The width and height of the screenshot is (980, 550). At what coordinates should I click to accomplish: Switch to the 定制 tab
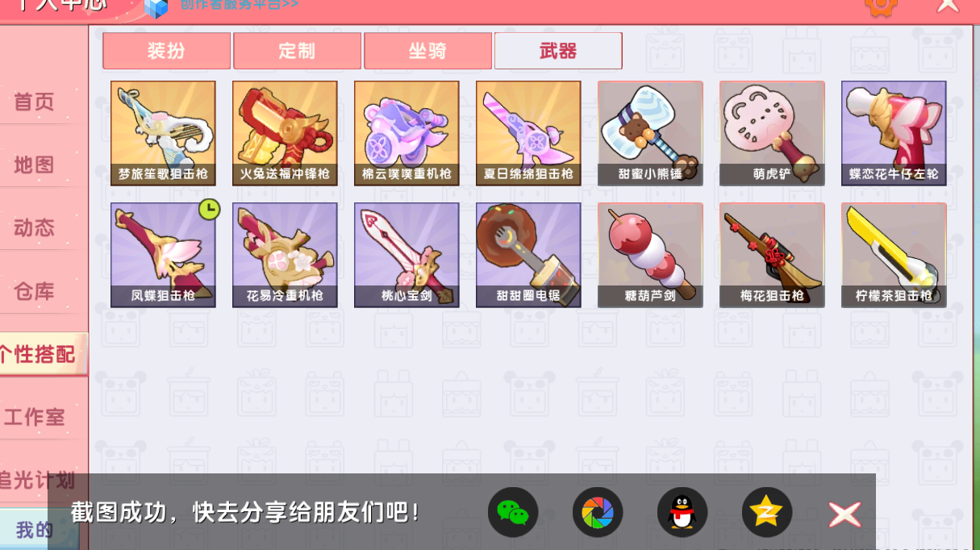tap(298, 51)
